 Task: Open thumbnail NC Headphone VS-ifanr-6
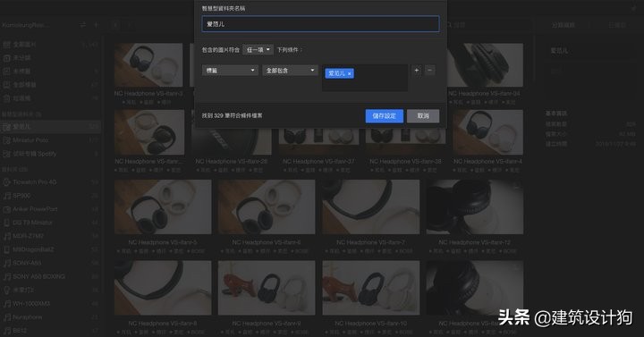[267, 206]
